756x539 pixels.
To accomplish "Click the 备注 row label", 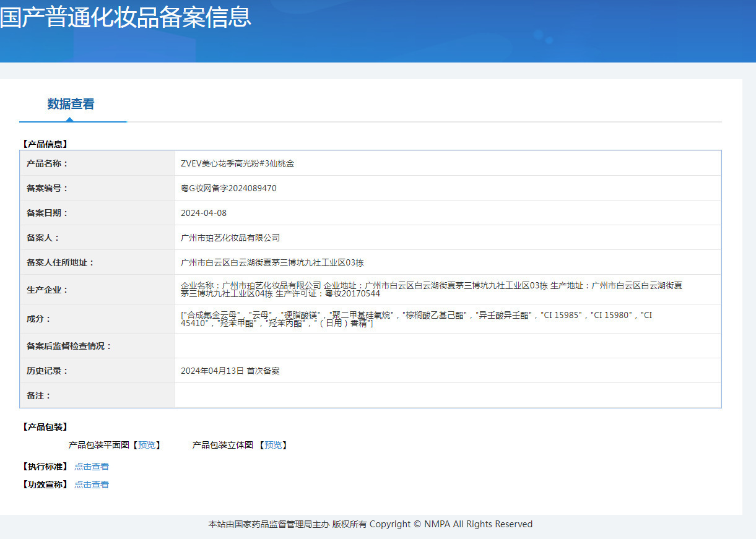I will pos(38,395).
